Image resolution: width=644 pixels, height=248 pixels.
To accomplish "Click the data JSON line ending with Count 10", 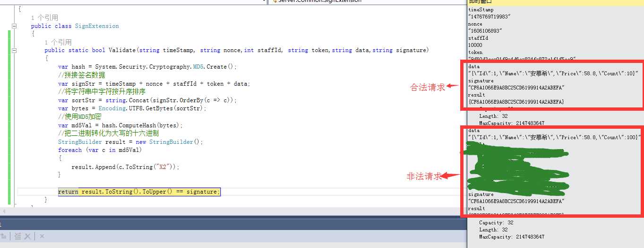I will [553, 73].
